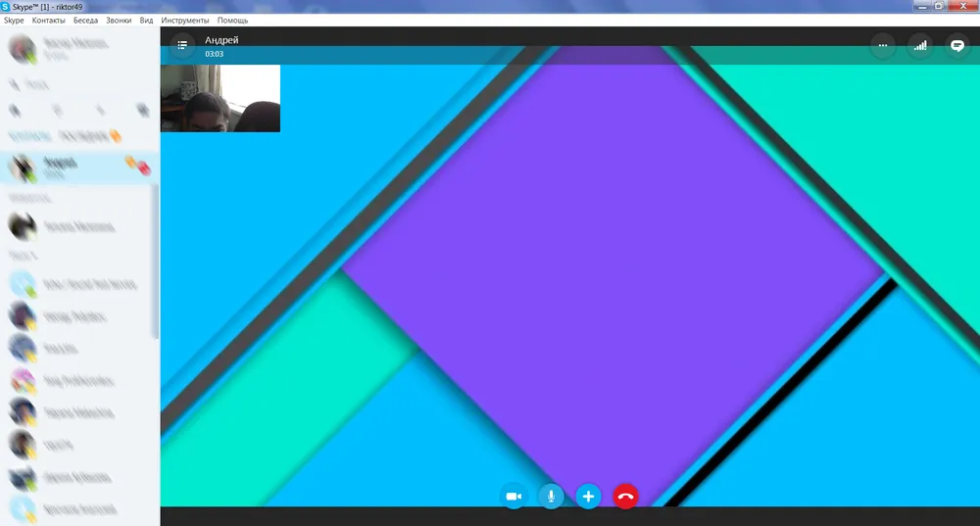Open the Вид menu
Image resolution: width=980 pixels, height=526 pixels.
(x=146, y=20)
